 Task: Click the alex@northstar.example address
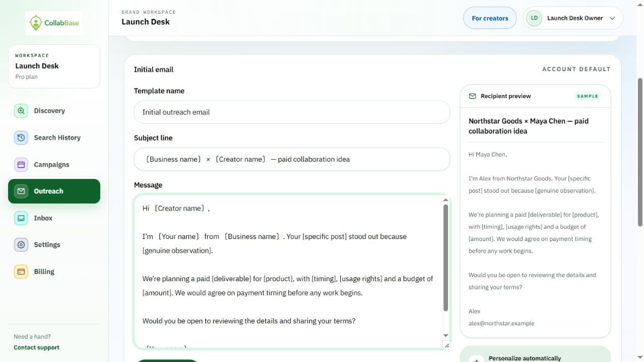501,323
